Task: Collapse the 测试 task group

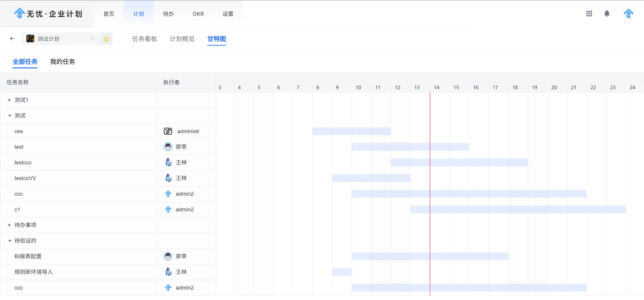Action: click(x=9, y=115)
